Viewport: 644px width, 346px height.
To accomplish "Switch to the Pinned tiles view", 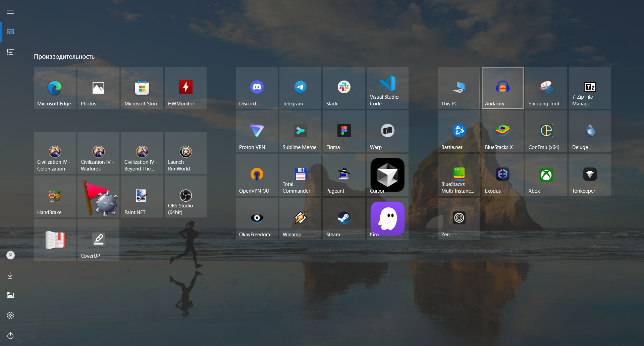I will (x=10, y=32).
